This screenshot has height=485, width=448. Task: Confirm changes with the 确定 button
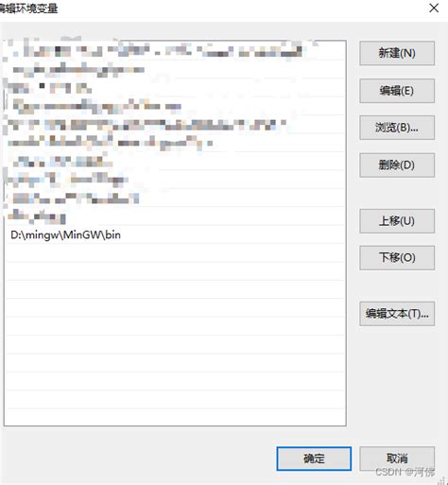pyautogui.click(x=314, y=459)
